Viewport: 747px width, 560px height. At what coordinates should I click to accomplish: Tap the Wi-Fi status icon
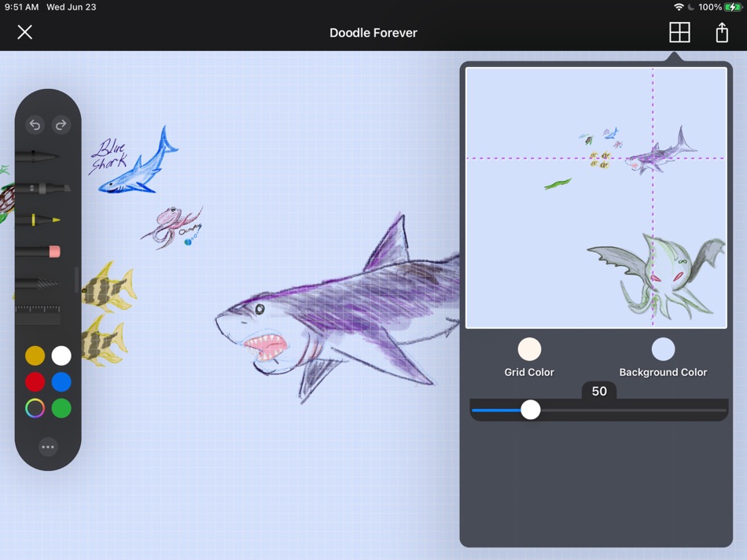[x=679, y=7]
